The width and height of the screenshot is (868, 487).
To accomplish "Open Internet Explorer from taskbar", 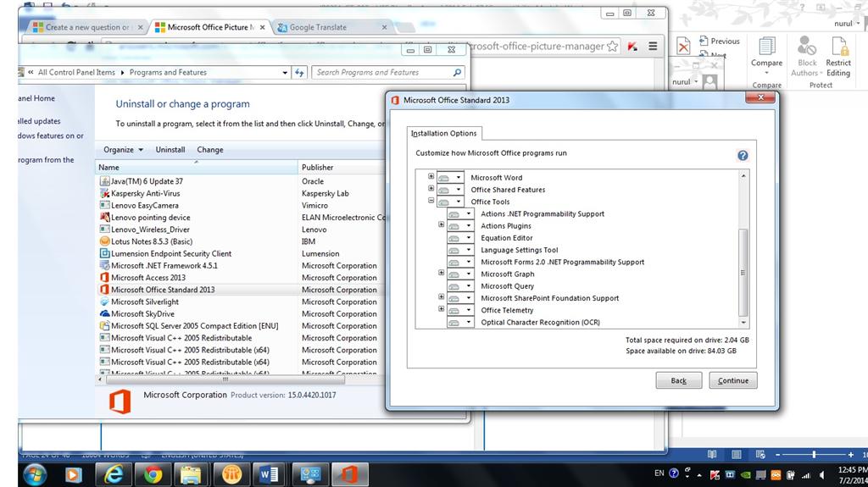I will click(x=114, y=475).
